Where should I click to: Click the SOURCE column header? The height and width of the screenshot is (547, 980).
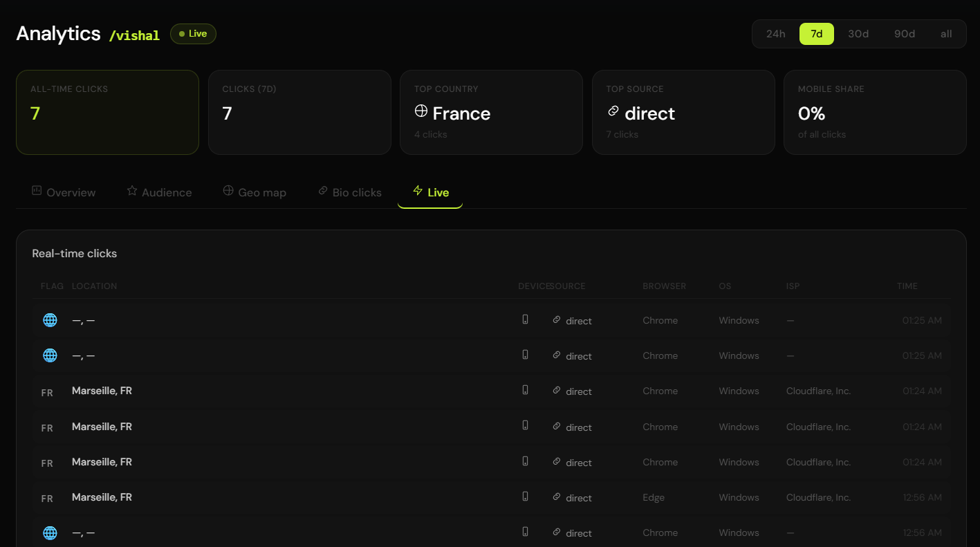pyautogui.click(x=568, y=286)
